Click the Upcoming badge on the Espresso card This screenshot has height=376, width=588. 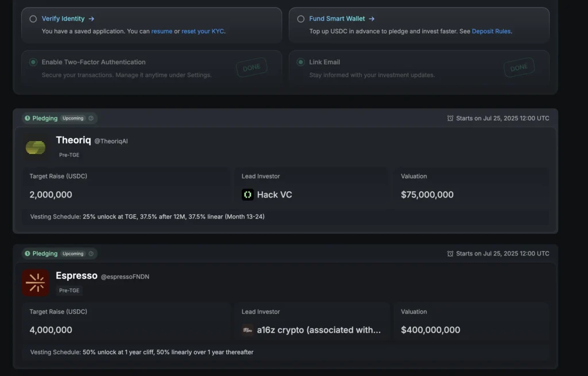coord(73,253)
